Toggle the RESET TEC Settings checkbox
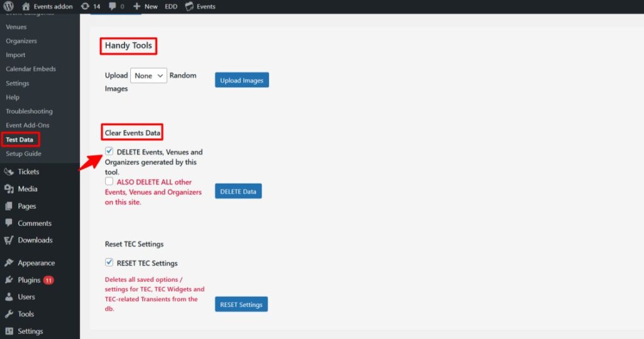 (x=109, y=262)
